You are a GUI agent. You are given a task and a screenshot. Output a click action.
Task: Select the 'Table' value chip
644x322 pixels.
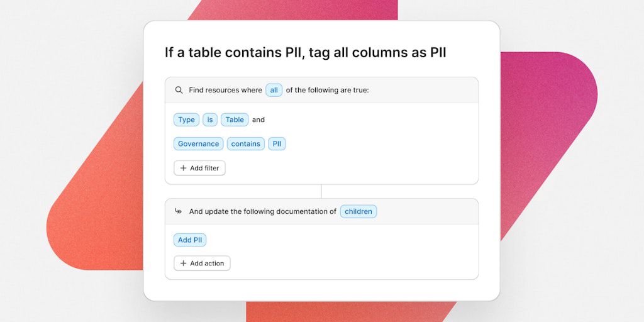[235, 119]
